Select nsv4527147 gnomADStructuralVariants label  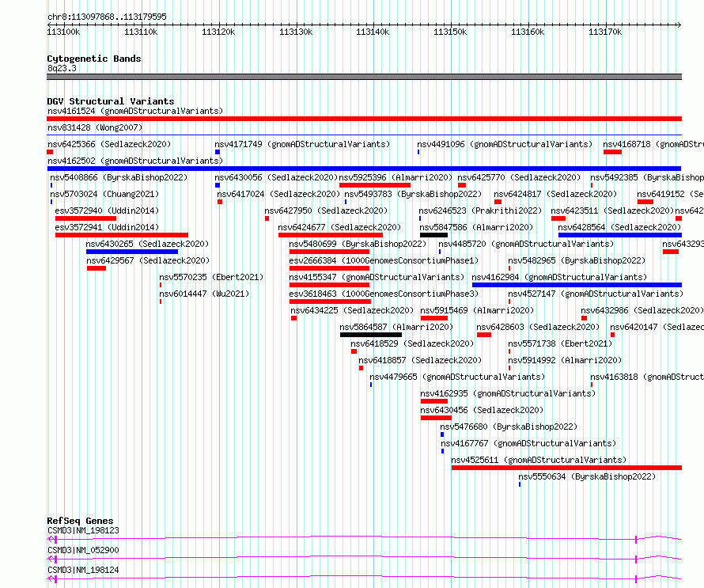596,294
